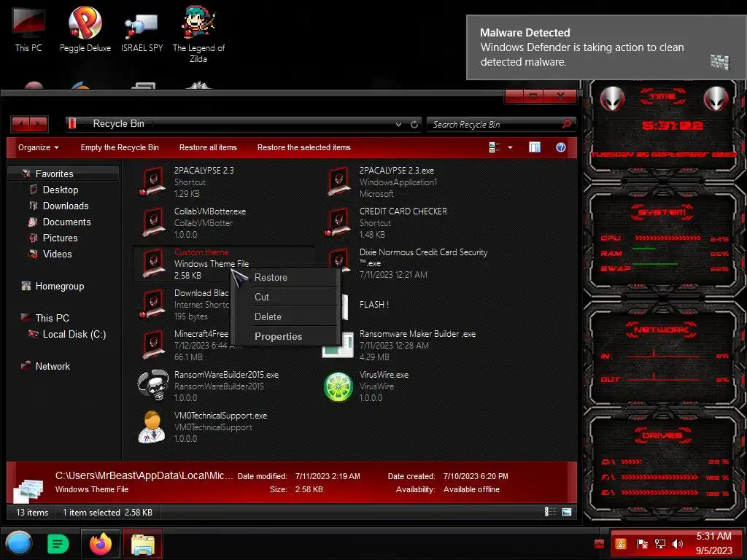Click the Malware Detected notification

click(x=606, y=47)
